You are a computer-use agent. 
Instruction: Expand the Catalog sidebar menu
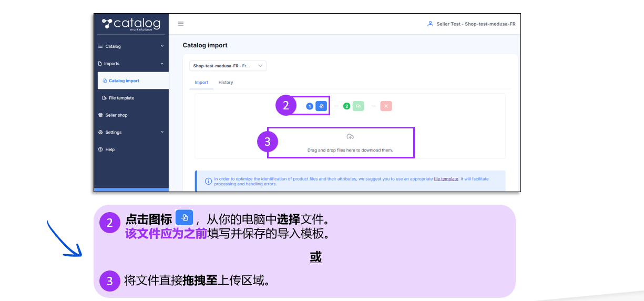pos(131,46)
